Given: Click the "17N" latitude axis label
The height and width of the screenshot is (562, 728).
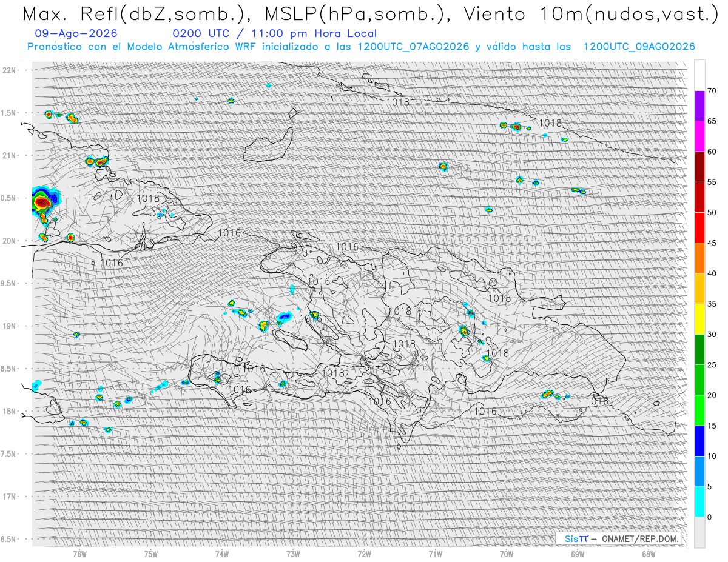Looking at the screenshot, I should tap(9, 497).
